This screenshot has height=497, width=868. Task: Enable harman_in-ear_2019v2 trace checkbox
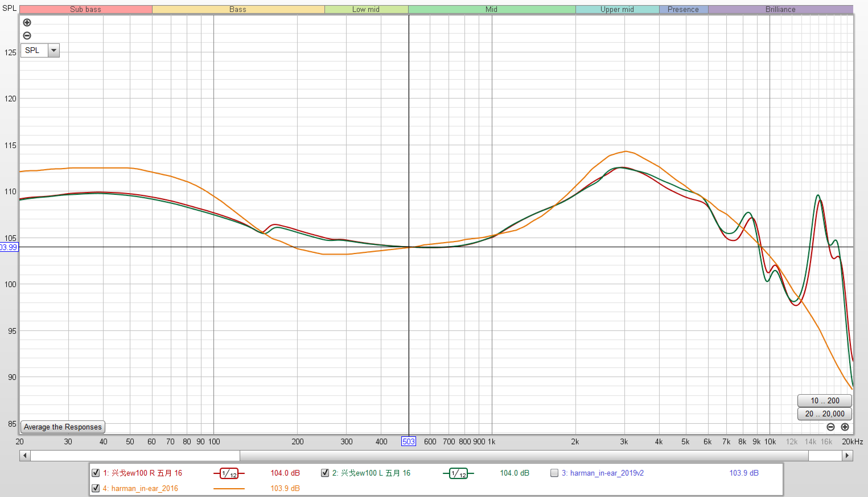tap(554, 473)
